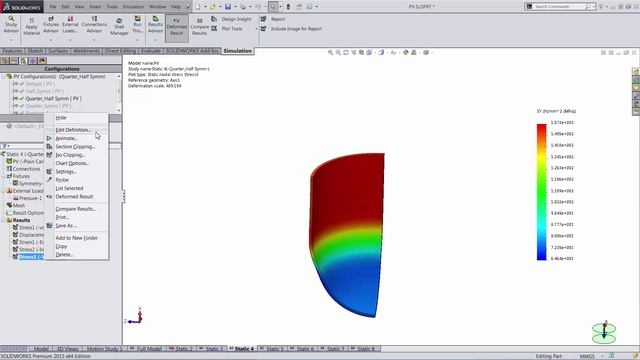640x360 pixels.
Task: Click the Print icon in toolbar
Action: tap(243, 7)
